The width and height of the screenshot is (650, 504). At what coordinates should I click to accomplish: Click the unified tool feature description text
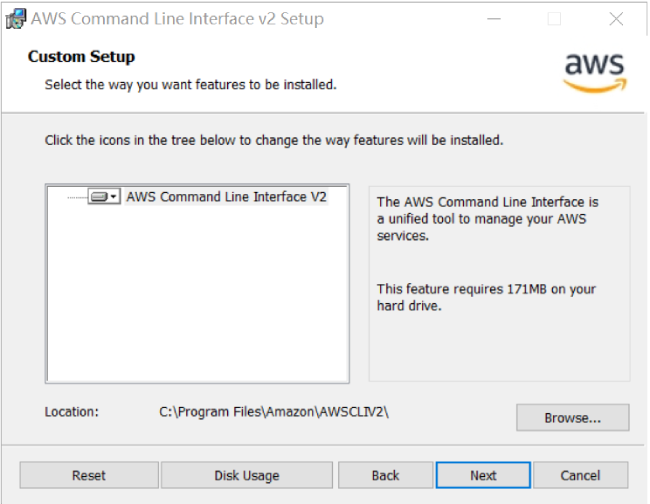tap(487, 219)
